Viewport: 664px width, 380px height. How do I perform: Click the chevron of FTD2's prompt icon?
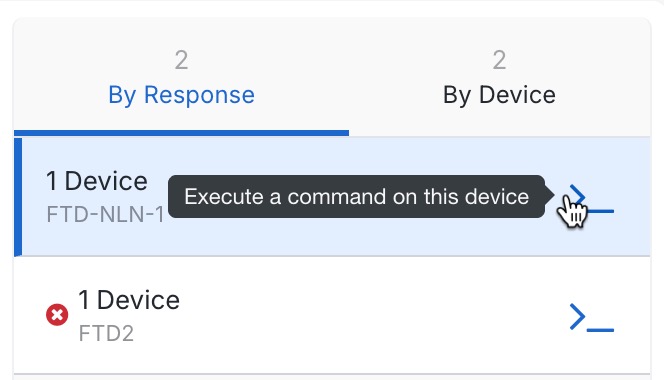pyautogui.click(x=578, y=316)
